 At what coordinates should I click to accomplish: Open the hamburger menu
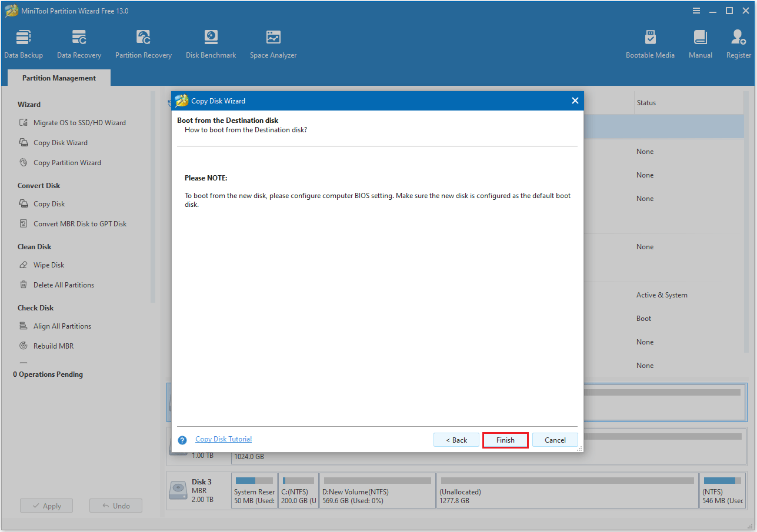(x=696, y=10)
